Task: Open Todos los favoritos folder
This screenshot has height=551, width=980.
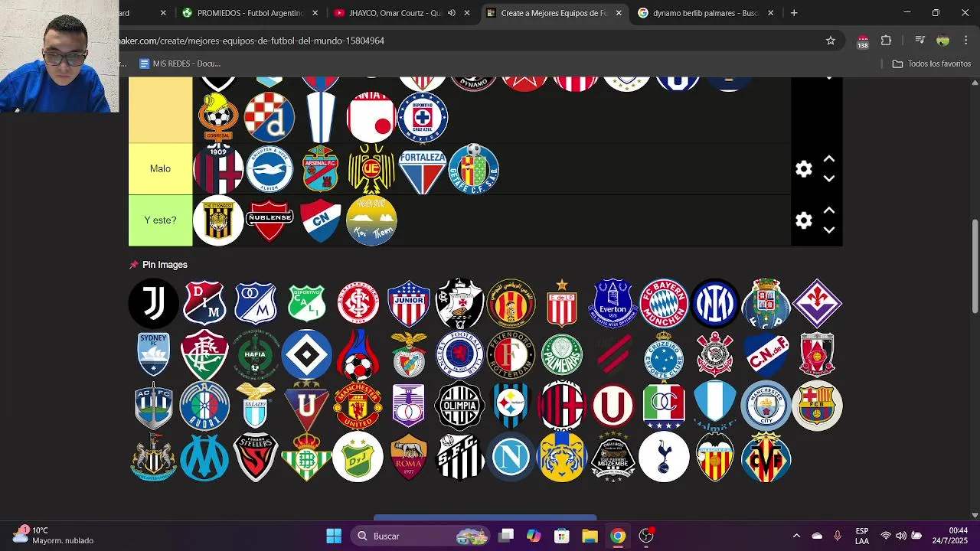Action: coord(932,64)
